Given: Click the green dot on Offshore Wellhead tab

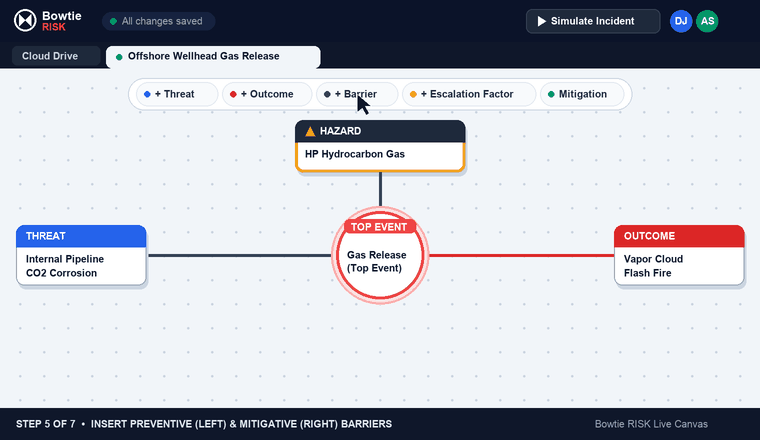Looking at the screenshot, I should click(x=119, y=57).
